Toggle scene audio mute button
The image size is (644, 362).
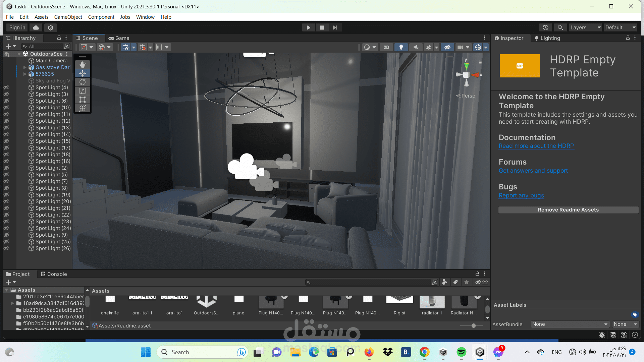[416, 47]
